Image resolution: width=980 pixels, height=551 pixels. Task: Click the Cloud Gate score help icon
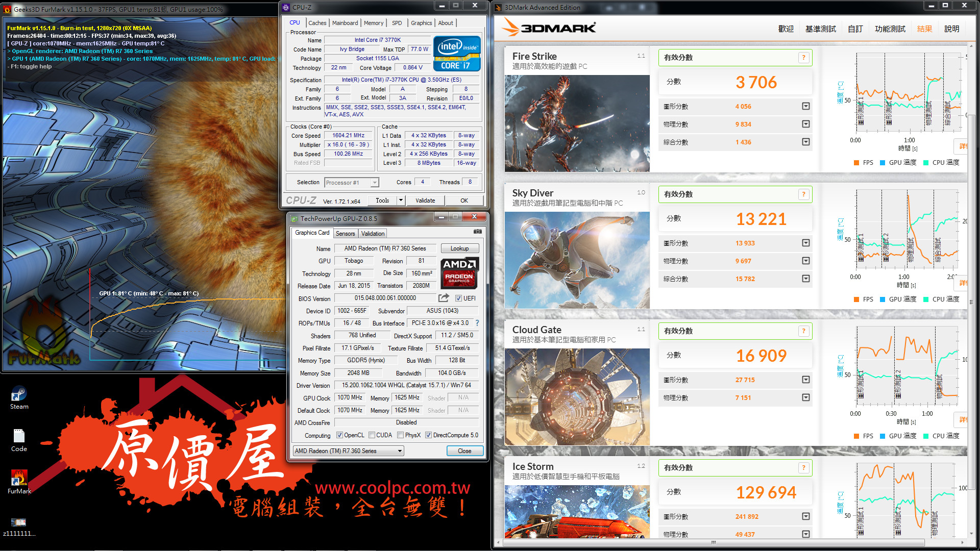(x=803, y=331)
